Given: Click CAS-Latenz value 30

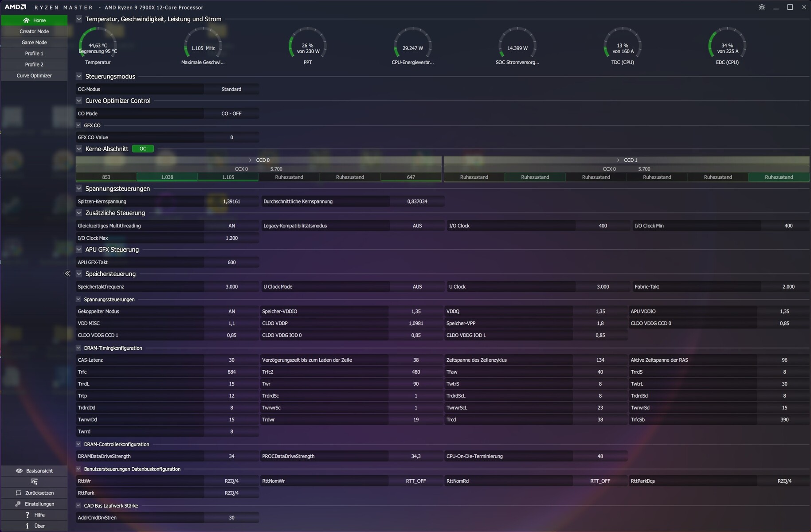Looking at the screenshot, I should tap(231, 360).
